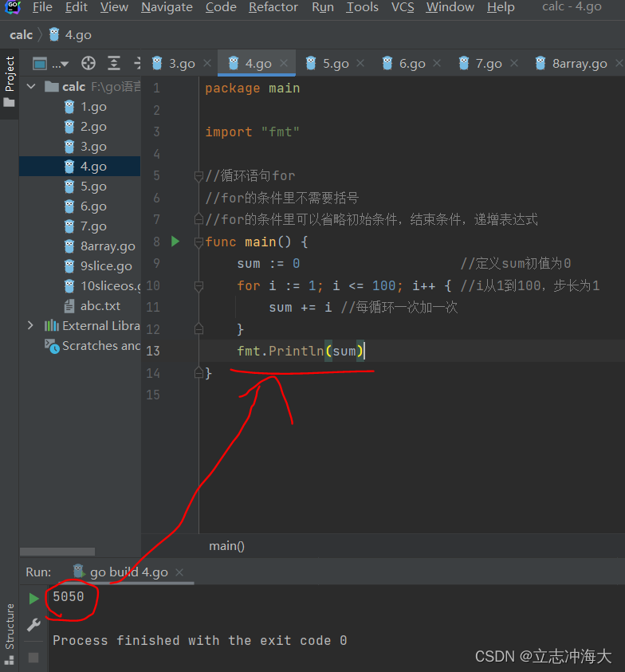
Task: Close the 6.go editor tab
Action: pyautogui.click(x=437, y=64)
